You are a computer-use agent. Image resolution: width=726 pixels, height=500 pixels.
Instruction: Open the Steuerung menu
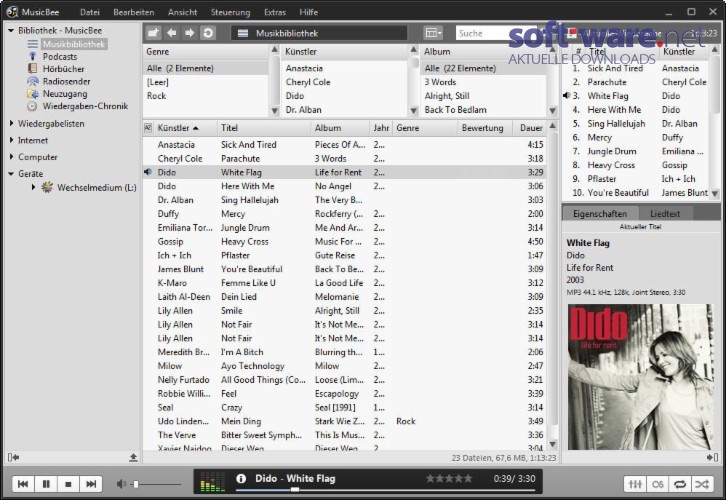[x=230, y=12]
